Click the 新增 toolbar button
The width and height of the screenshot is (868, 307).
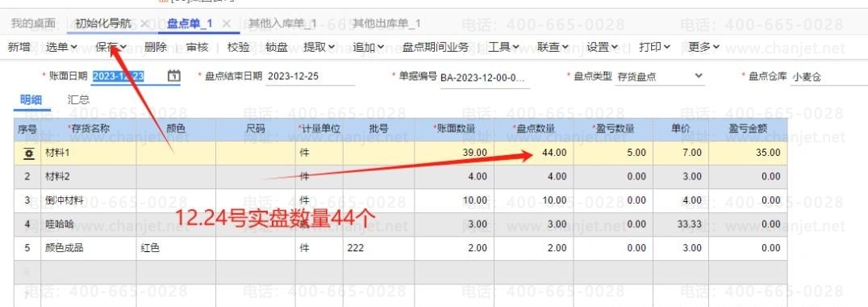click(19, 47)
